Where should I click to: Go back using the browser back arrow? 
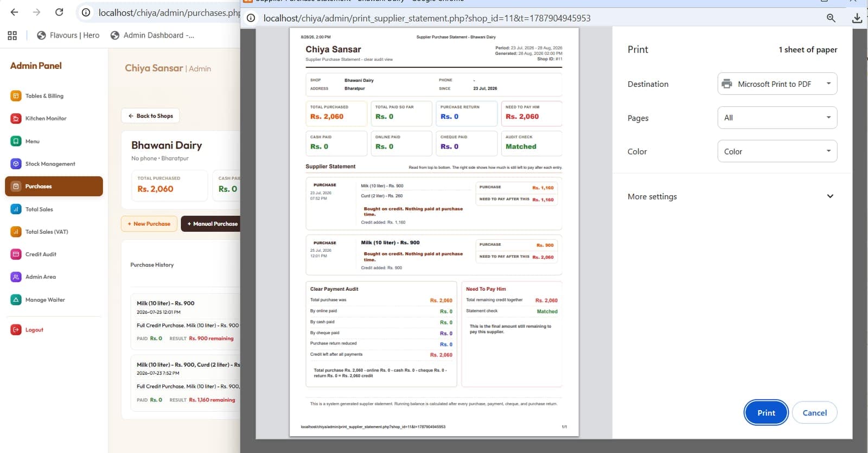coord(15,12)
